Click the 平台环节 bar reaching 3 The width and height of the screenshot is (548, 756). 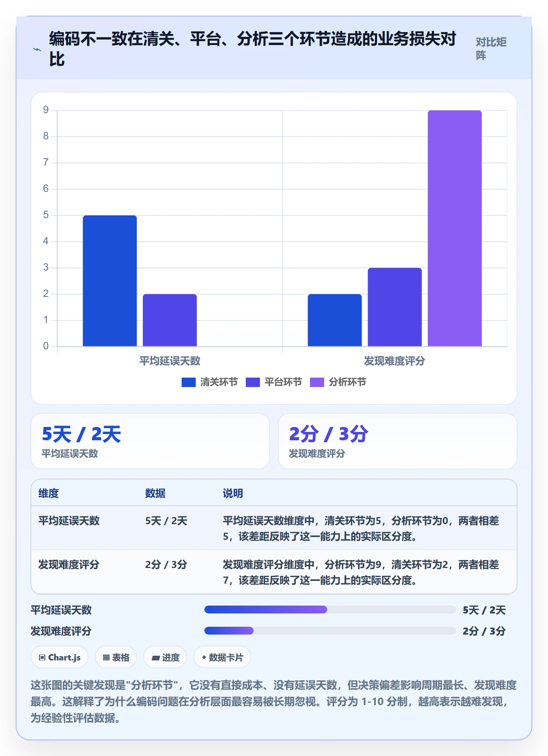[395, 307]
